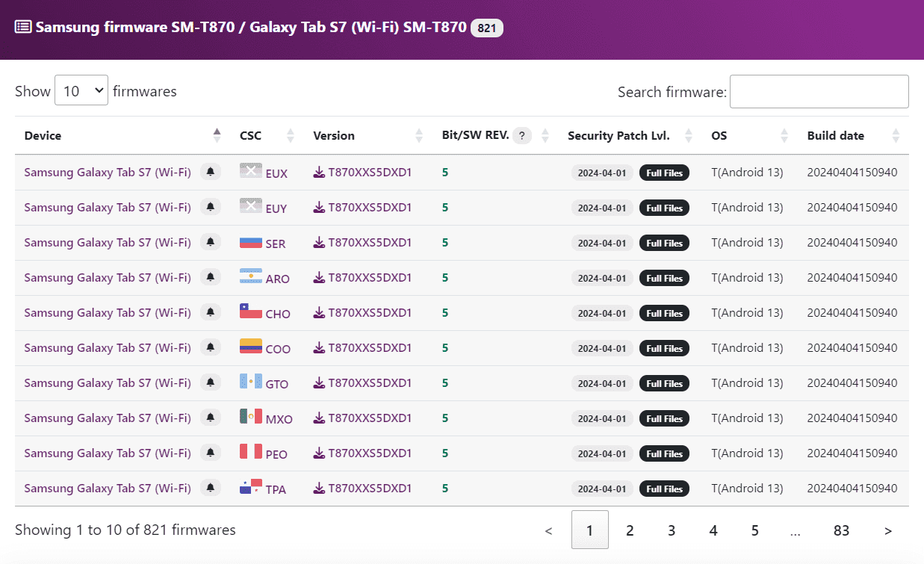Select current page 1 in pagination

(x=589, y=530)
